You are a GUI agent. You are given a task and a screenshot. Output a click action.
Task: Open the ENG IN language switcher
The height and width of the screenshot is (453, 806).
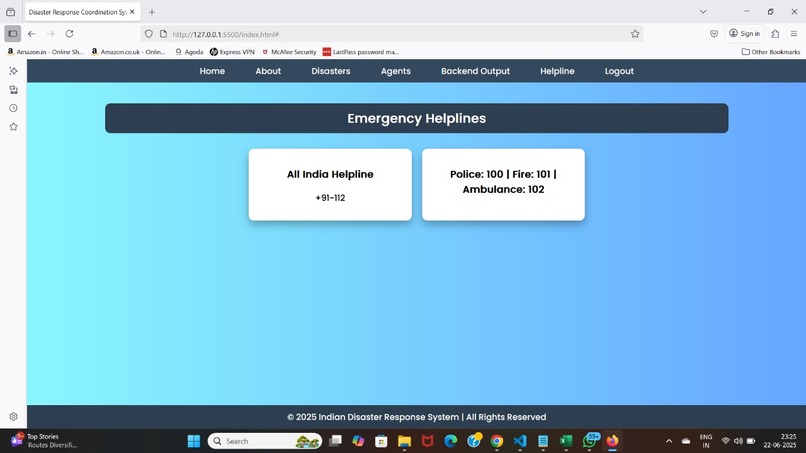coord(706,441)
